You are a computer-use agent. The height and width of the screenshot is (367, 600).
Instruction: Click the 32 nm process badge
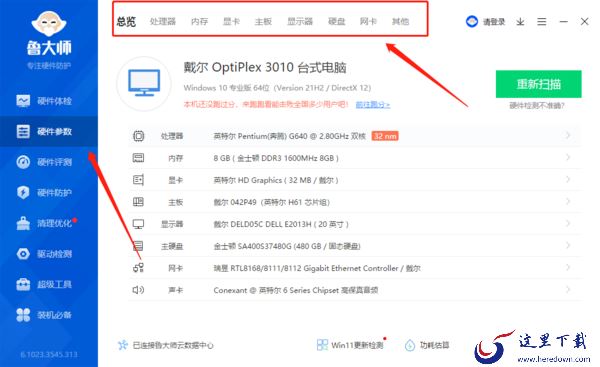click(385, 136)
